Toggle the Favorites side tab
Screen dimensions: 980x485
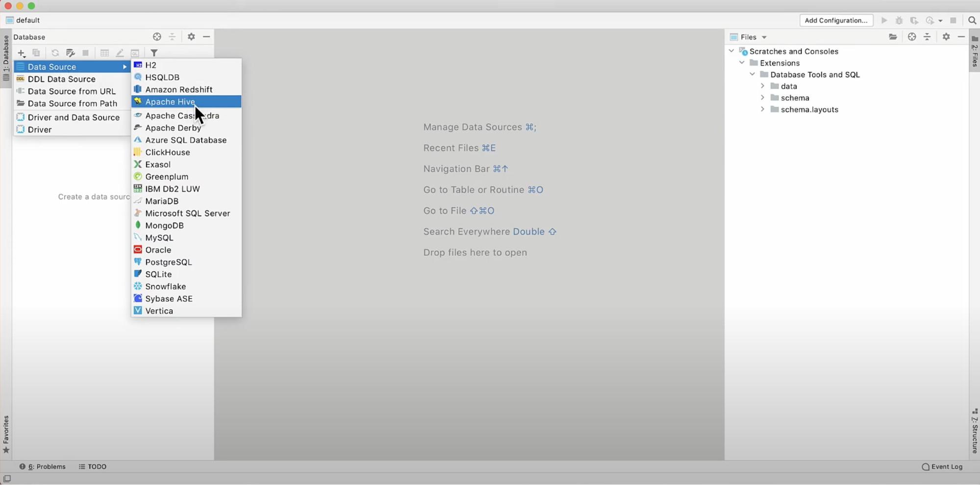pos(6,435)
